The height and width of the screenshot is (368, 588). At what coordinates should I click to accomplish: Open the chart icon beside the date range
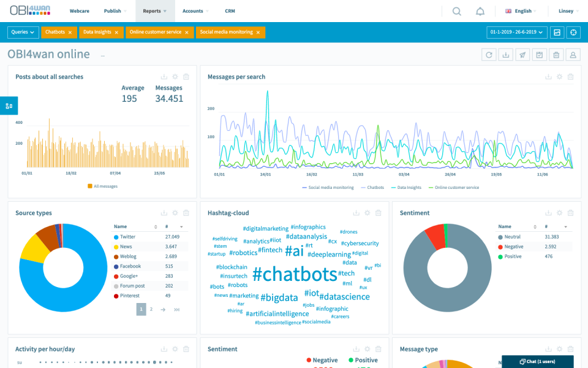[x=557, y=32]
